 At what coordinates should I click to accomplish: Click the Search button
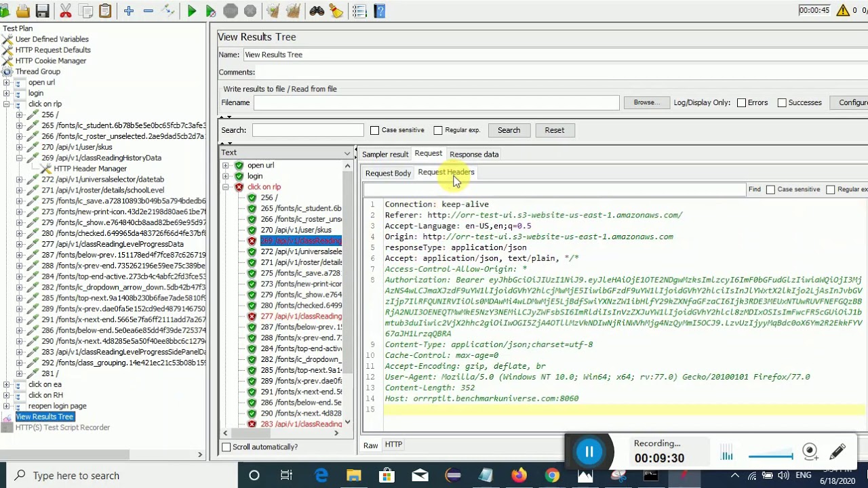tap(509, 130)
